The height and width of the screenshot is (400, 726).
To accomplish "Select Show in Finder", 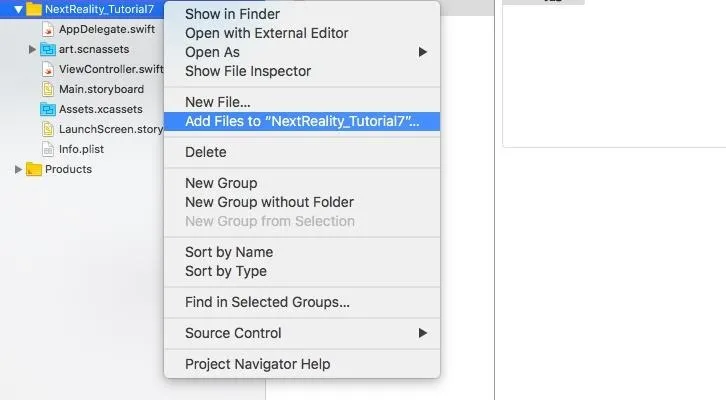I will pos(232,14).
